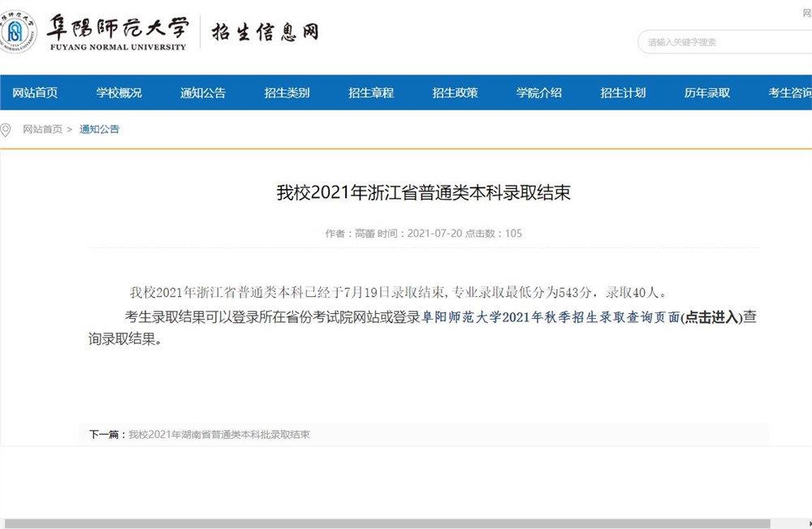Open the 学校概况 navigation item
The image size is (812, 529).
[x=119, y=92]
